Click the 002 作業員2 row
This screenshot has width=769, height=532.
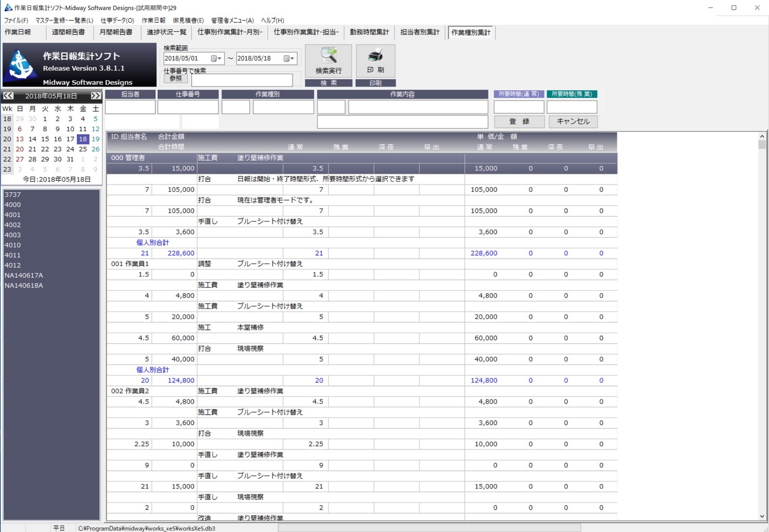point(361,391)
